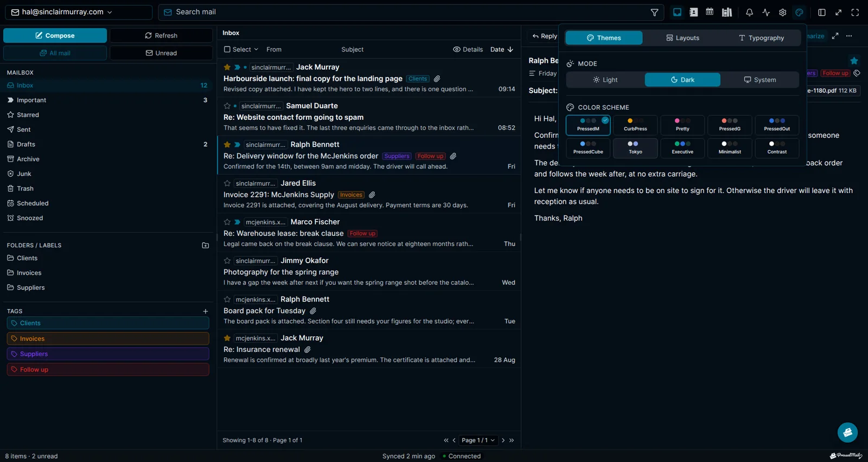Star the Samuel Duarte email
The height and width of the screenshot is (462, 868).
pyautogui.click(x=227, y=106)
